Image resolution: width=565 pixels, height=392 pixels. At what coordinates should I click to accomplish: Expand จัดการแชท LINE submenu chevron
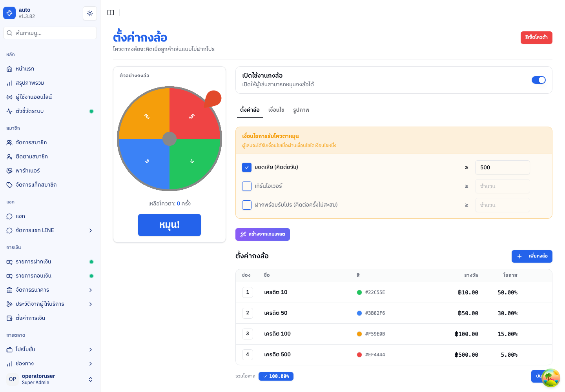91,230
